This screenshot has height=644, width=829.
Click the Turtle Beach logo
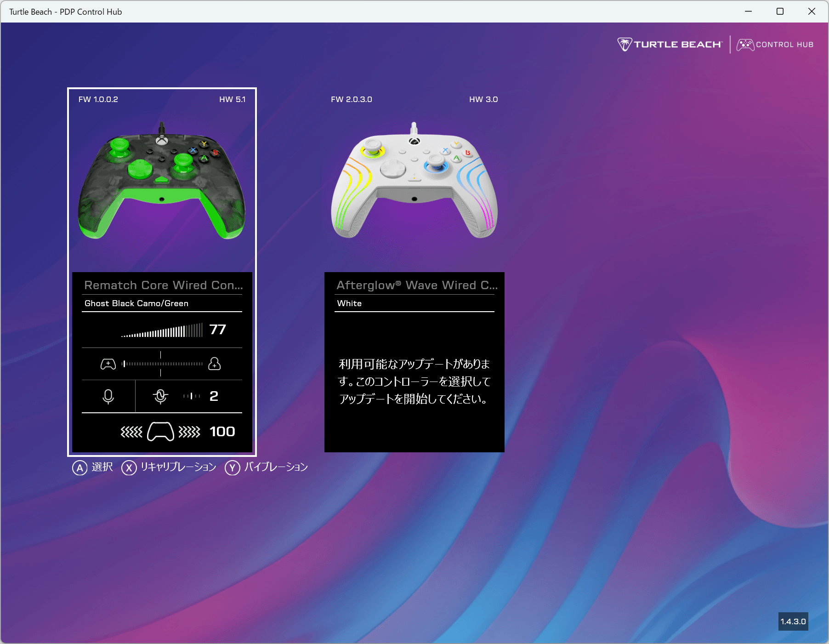click(670, 45)
